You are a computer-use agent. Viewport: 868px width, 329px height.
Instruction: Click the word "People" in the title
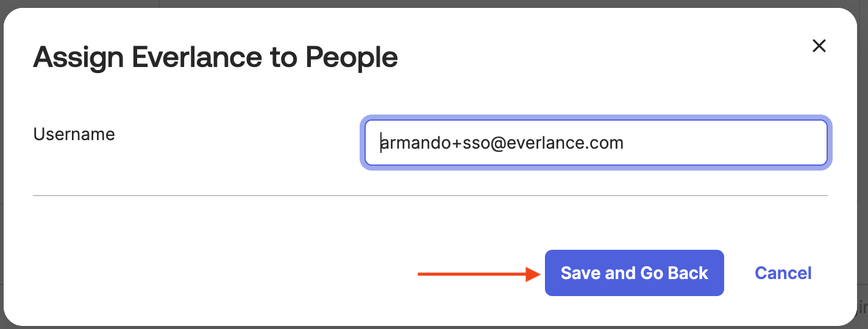click(x=352, y=57)
